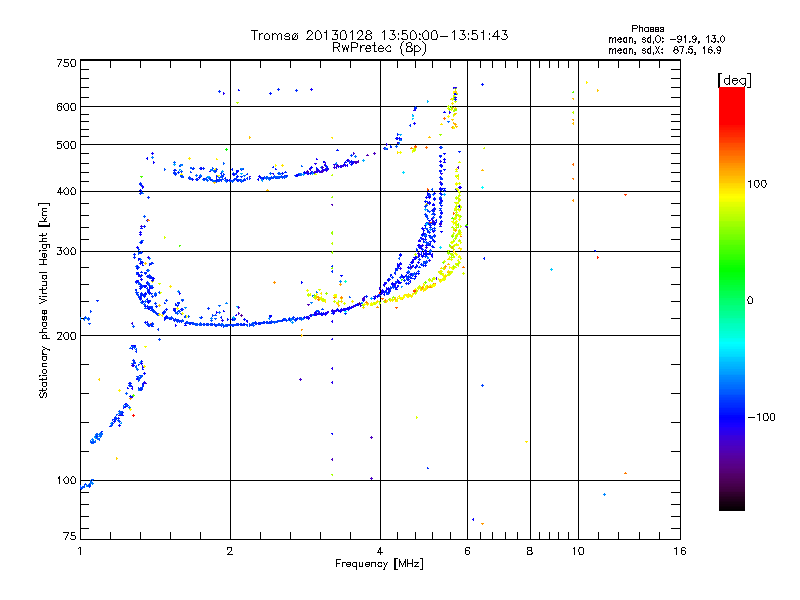This screenshot has width=800, height=600.
Task: Select the 'mean, sd,O: -91.9, 13.0' line
Action: coord(666,39)
